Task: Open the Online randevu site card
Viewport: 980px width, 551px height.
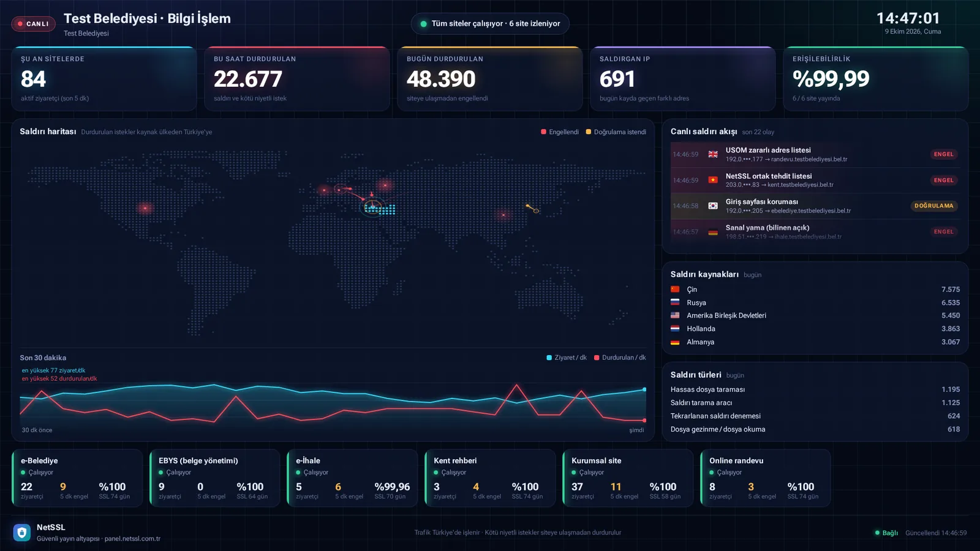Action: (x=766, y=478)
